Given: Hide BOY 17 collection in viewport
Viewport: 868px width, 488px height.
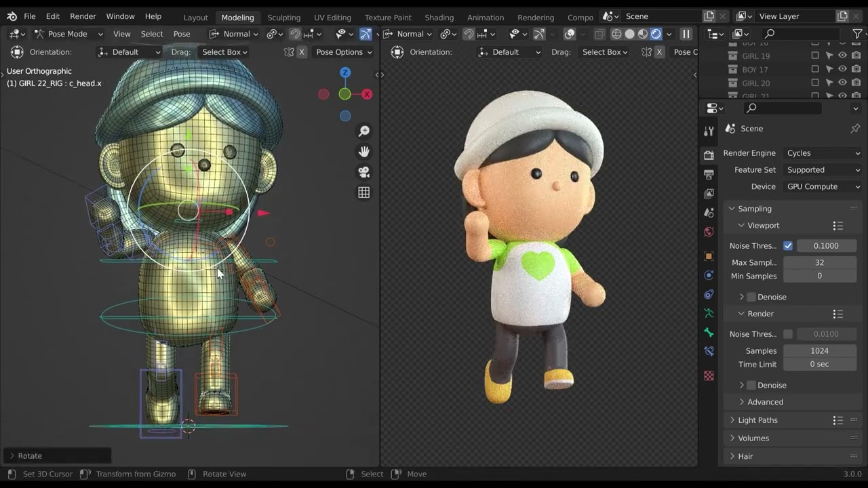Looking at the screenshot, I should click(x=842, y=69).
